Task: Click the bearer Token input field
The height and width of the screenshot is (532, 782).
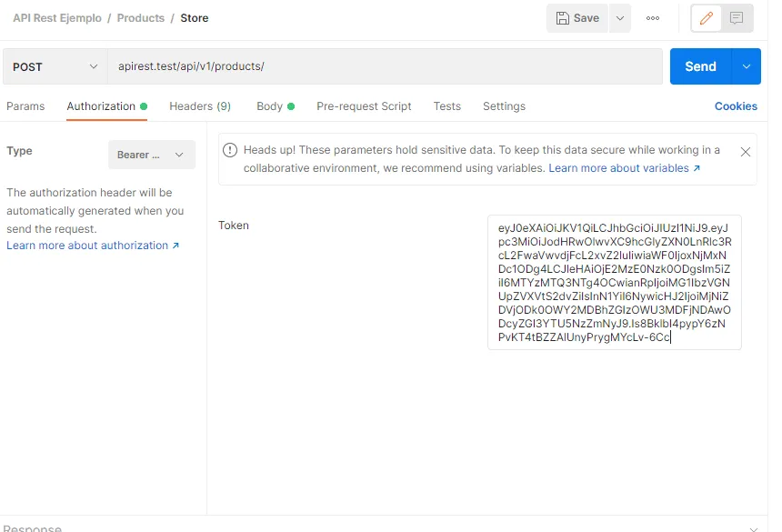Action: coord(614,282)
